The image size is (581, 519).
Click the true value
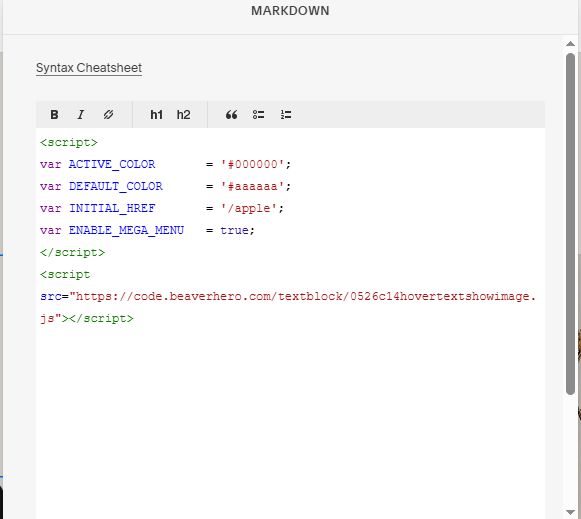[x=234, y=230]
